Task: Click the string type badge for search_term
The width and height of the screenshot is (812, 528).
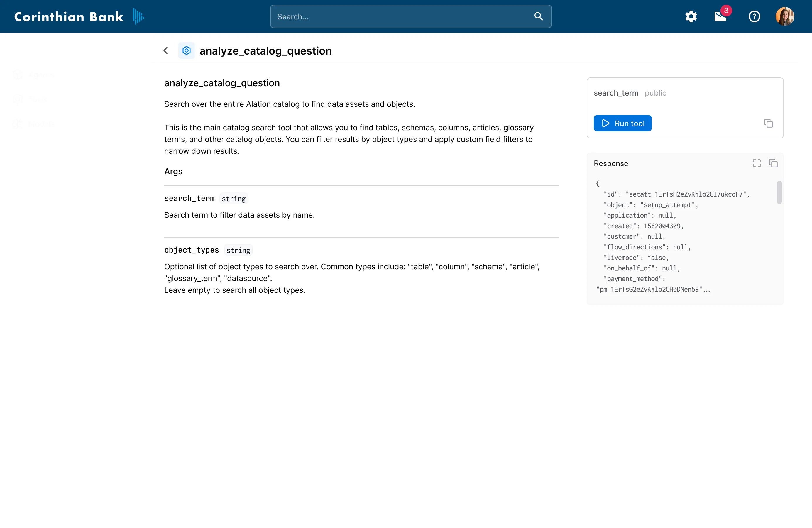Action: coord(234,199)
